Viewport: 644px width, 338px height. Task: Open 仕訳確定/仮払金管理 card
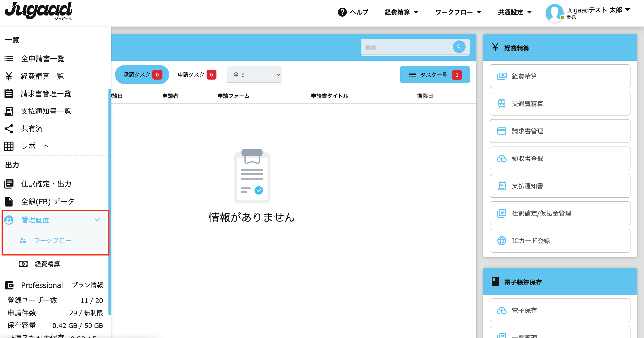(560, 213)
